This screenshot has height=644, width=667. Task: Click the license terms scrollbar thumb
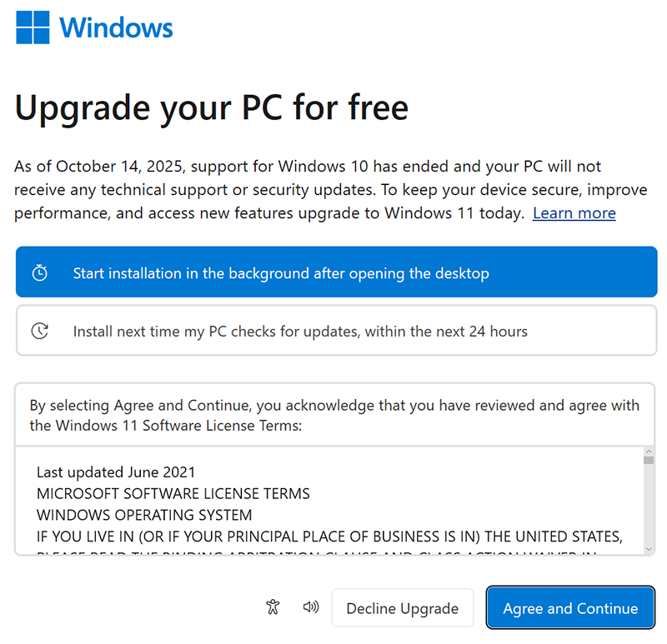[x=649, y=460]
